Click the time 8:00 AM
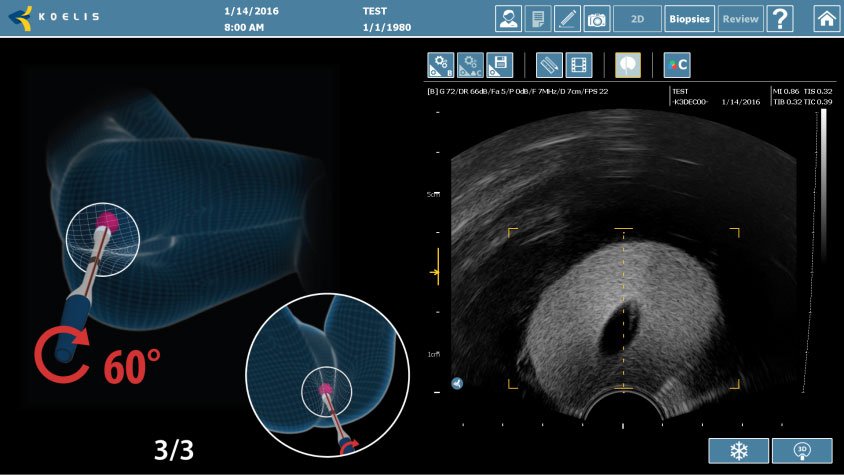The height and width of the screenshot is (475, 844). [x=244, y=27]
